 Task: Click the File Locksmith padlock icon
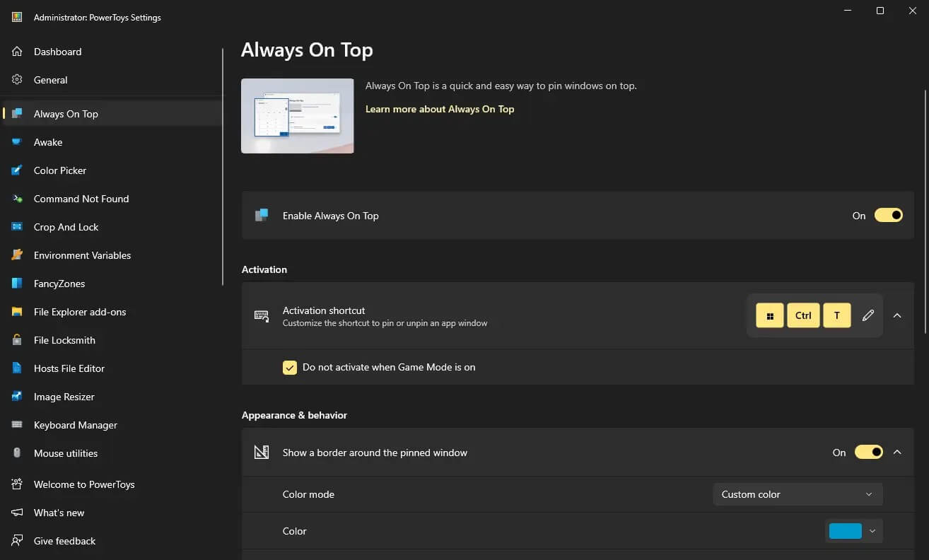click(17, 340)
